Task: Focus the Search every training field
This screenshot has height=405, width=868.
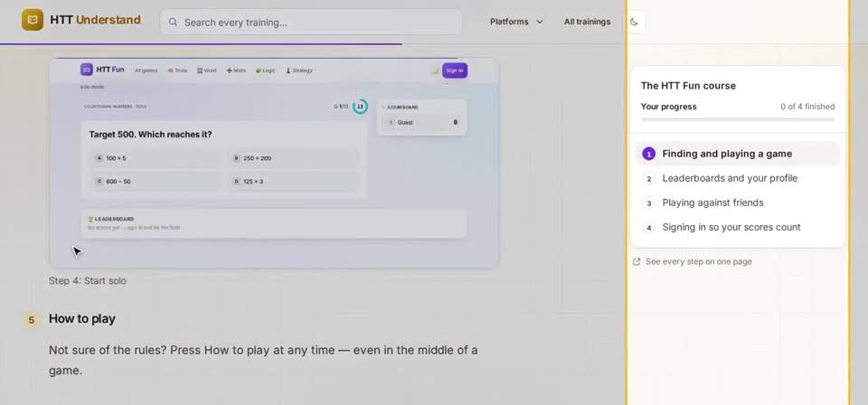Action: [311, 22]
